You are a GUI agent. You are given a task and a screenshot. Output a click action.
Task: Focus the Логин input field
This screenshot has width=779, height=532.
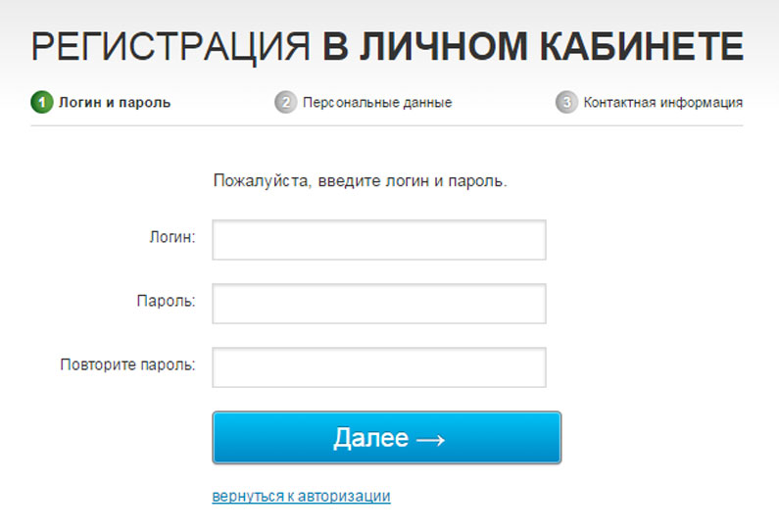378,240
